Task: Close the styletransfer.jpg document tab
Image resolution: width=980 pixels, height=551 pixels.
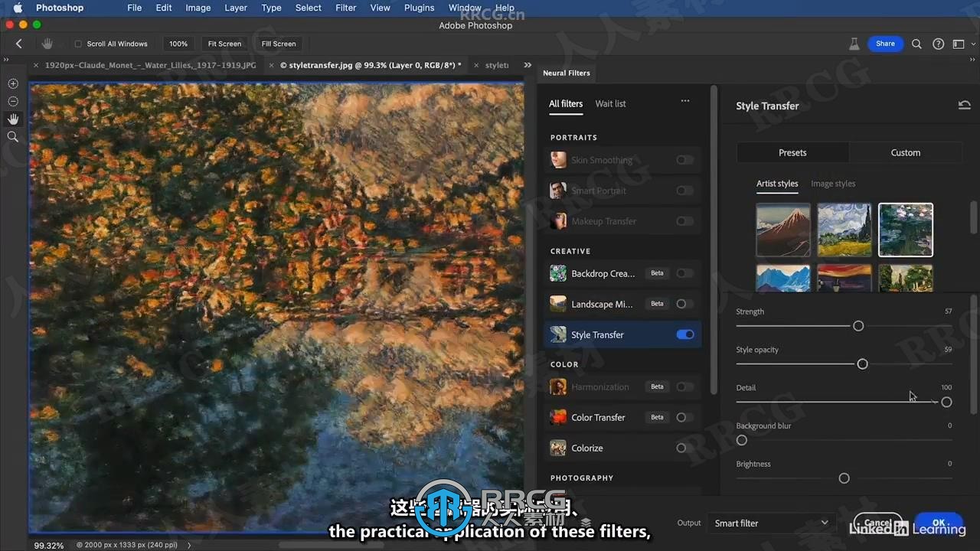Action: [x=272, y=66]
